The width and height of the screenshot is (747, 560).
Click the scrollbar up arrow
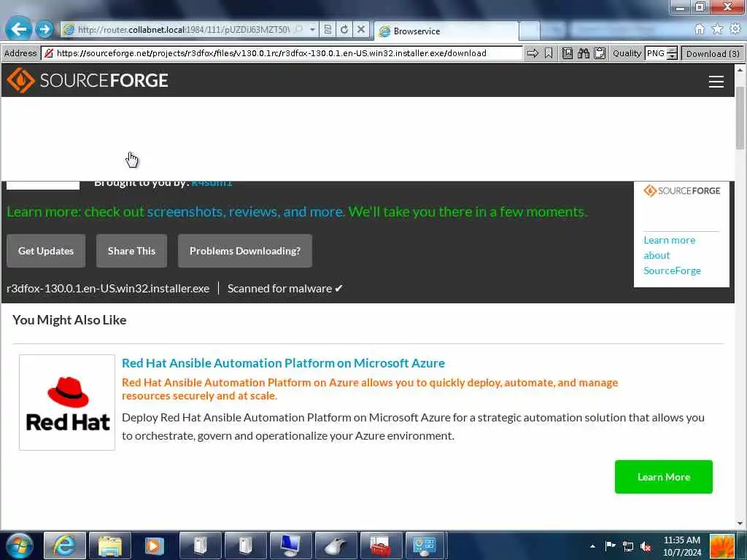coord(740,69)
